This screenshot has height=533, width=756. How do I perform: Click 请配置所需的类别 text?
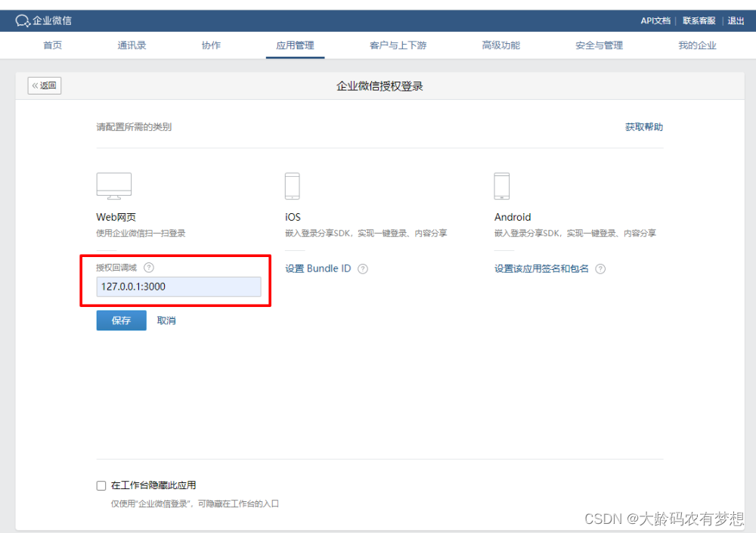point(134,127)
